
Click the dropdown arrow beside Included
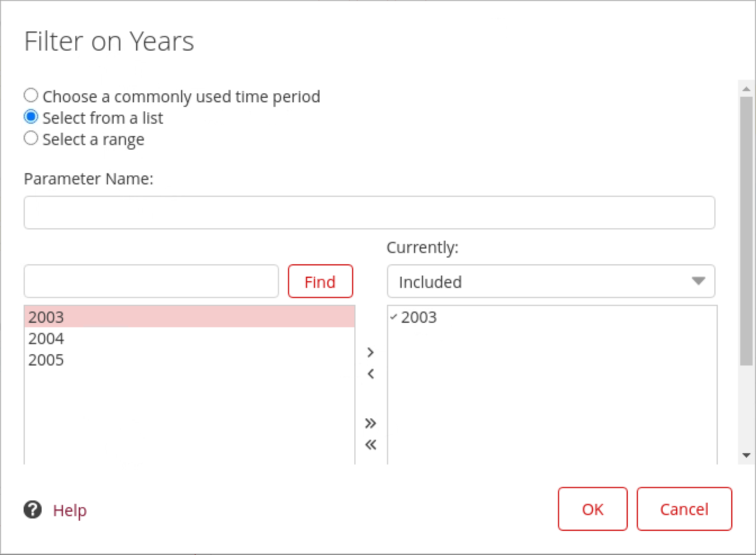pos(698,281)
